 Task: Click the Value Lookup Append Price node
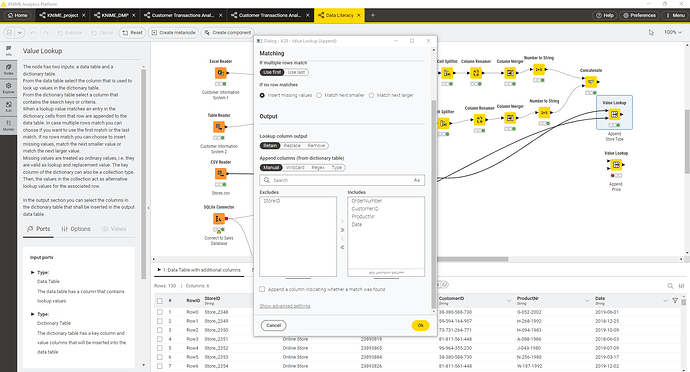(616, 165)
